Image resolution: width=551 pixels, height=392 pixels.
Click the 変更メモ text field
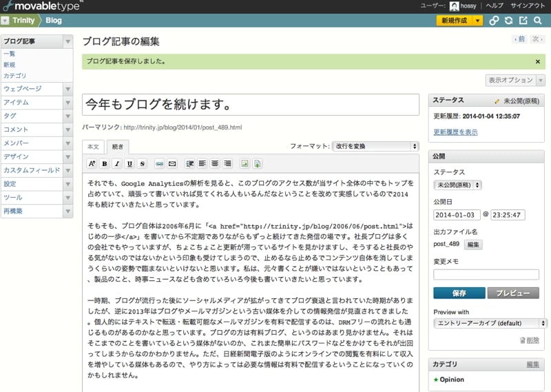pos(486,274)
